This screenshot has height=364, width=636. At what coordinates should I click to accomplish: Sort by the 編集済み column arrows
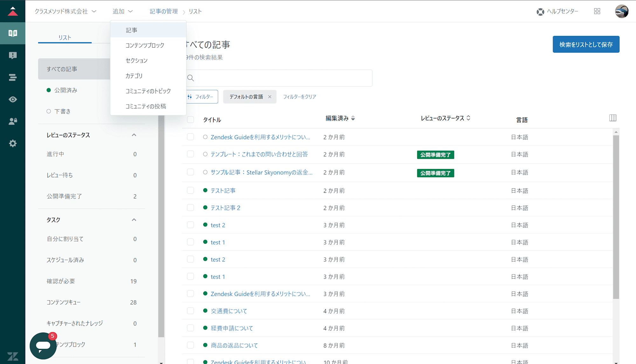(x=353, y=118)
